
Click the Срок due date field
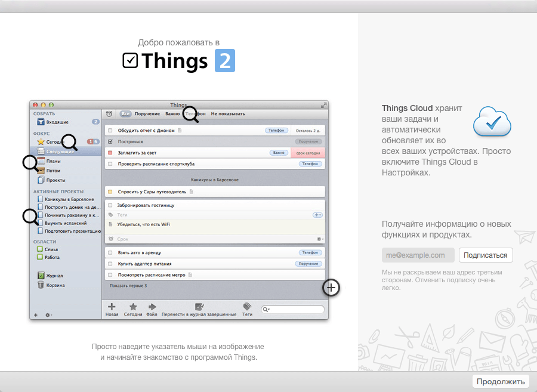point(122,239)
